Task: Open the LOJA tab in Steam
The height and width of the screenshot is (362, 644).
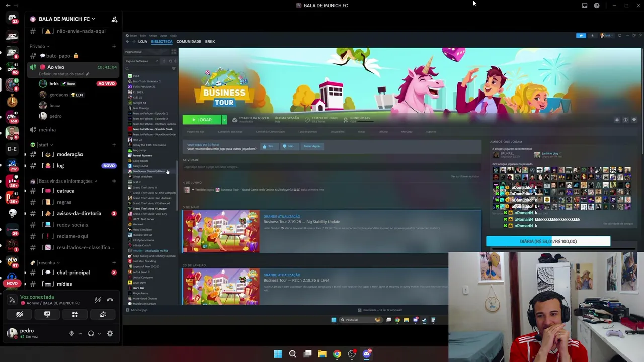Action: click(x=143, y=42)
